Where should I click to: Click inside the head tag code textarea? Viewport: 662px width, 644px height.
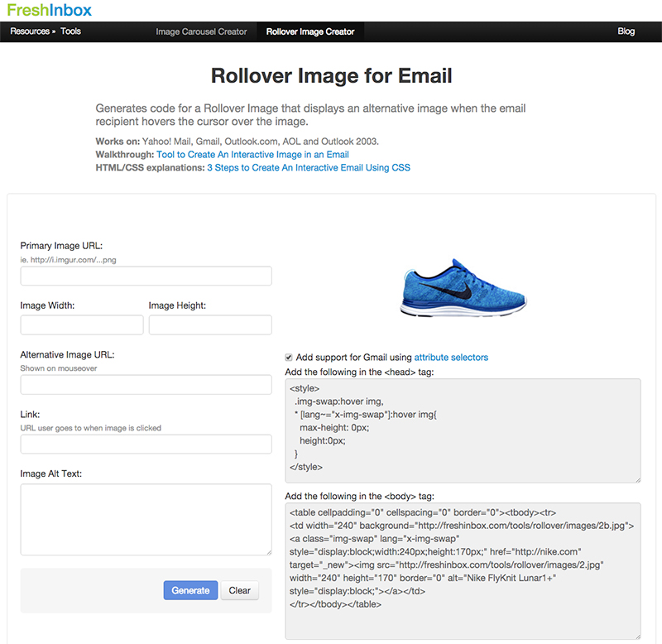pyautogui.click(x=463, y=430)
